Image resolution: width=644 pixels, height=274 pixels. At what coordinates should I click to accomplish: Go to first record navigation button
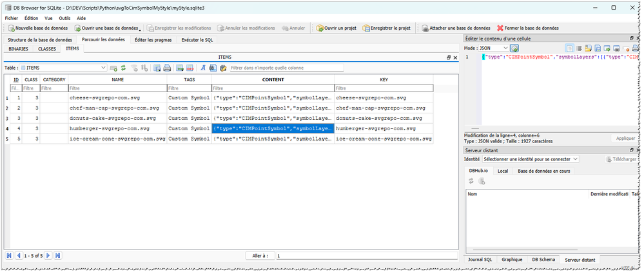click(10, 255)
